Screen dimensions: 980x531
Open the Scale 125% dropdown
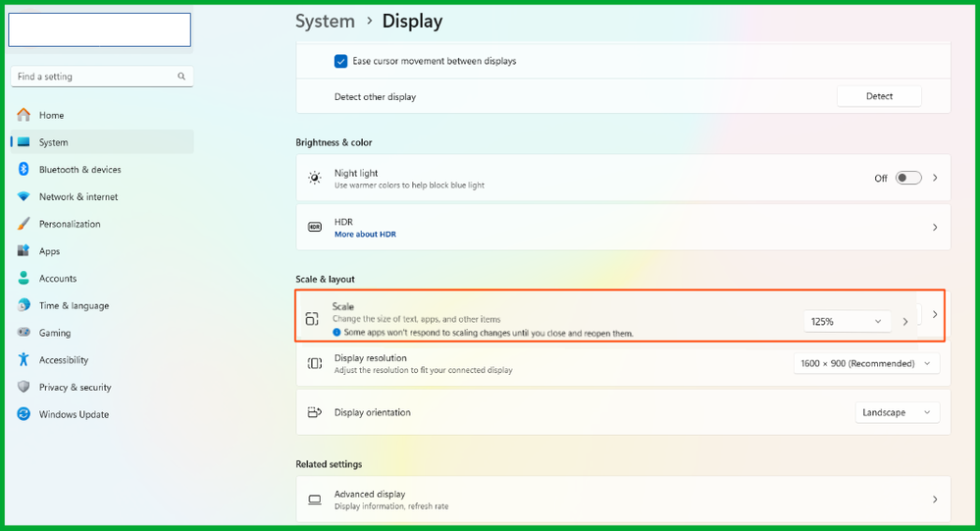(x=847, y=321)
